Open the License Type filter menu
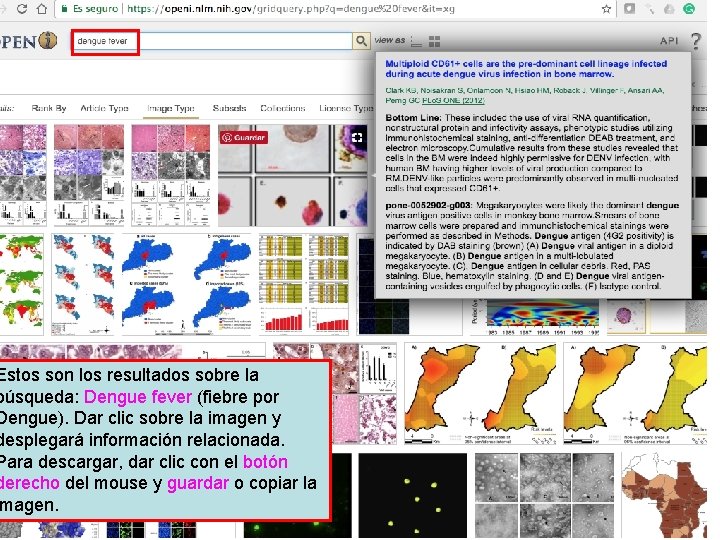This screenshot has height=540, width=720. pyautogui.click(x=346, y=108)
